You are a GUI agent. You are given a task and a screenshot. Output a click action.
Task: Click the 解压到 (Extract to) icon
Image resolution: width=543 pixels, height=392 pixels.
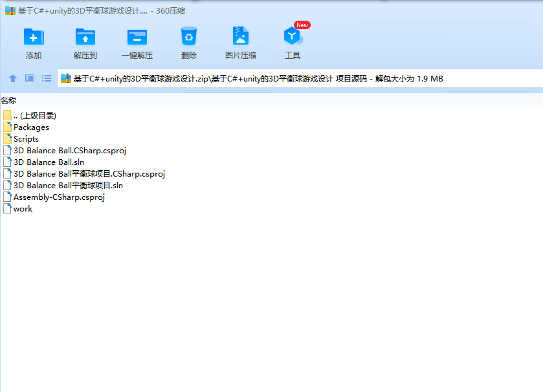point(85,37)
